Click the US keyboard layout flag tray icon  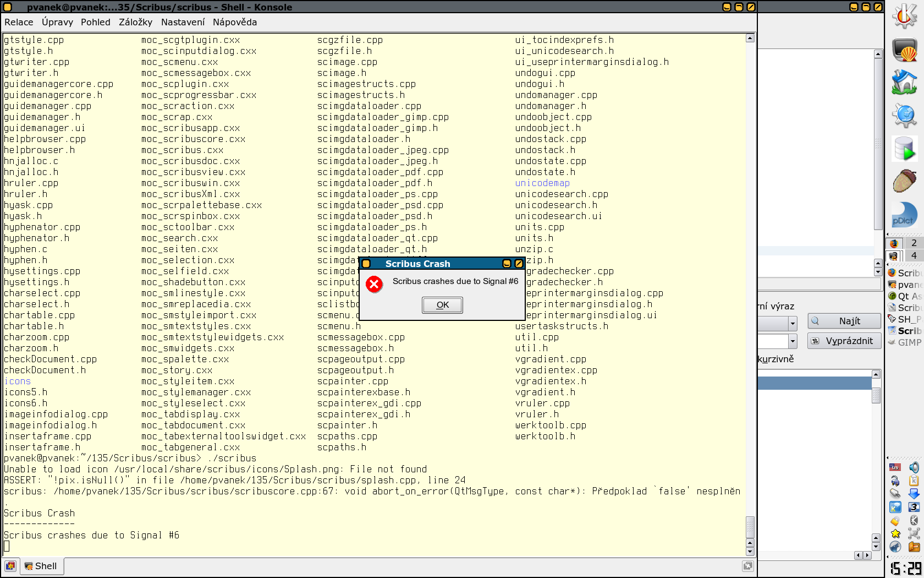click(895, 467)
